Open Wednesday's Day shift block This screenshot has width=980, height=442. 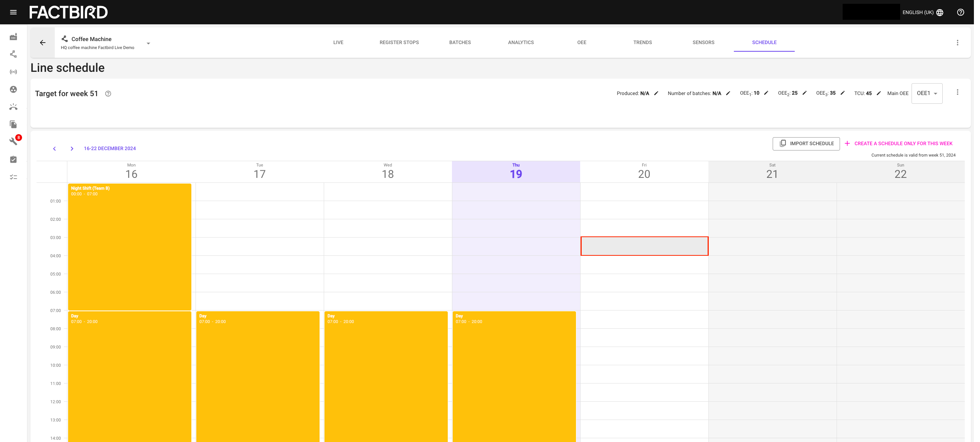point(386,376)
